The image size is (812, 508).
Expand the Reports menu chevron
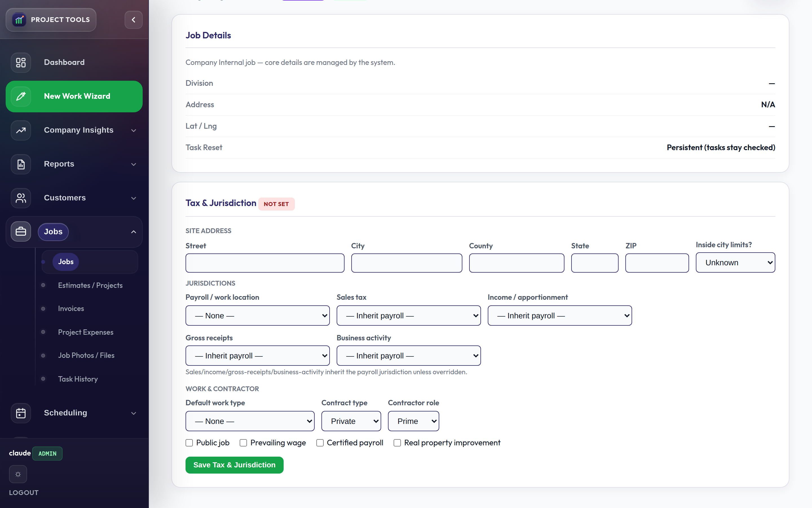(134, 164)
